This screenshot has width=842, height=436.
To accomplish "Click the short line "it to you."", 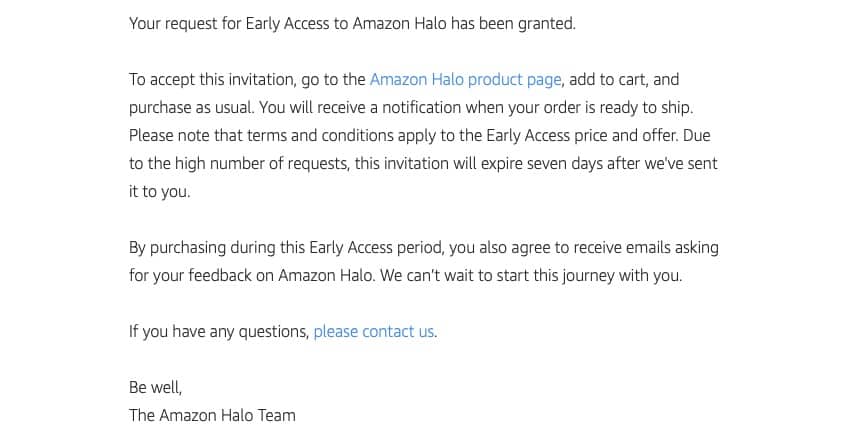I will tap(159, 191).
